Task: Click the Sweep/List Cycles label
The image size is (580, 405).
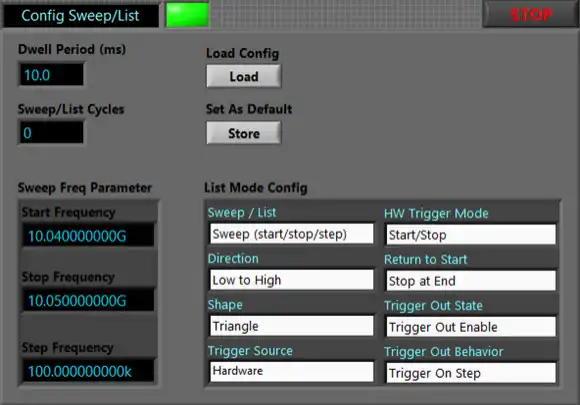Action: [x=71, y=109]
